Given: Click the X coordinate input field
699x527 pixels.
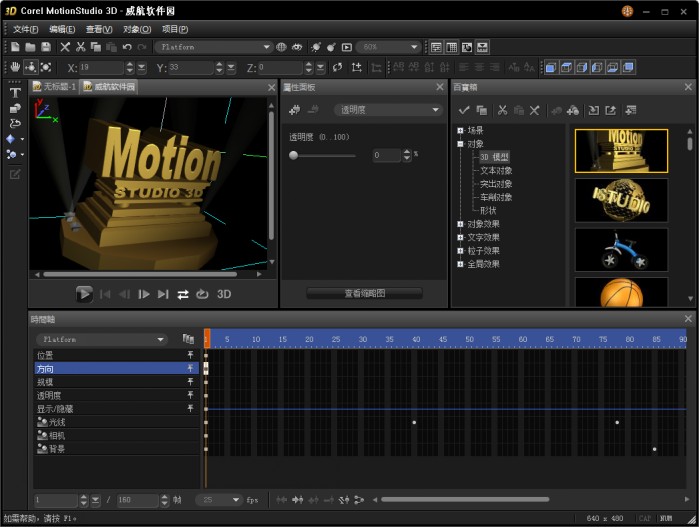Looking at the screenshot, I should tap(101, 67).
